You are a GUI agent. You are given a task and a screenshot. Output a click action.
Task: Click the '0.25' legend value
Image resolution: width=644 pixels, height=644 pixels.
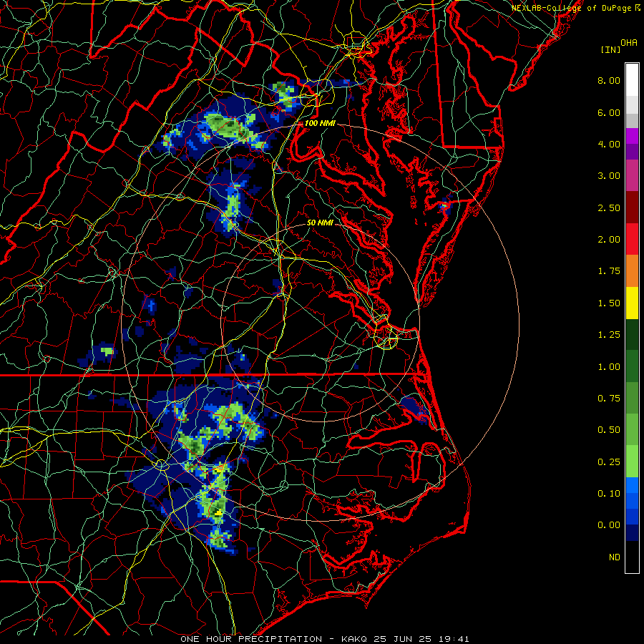pos(609,462)
